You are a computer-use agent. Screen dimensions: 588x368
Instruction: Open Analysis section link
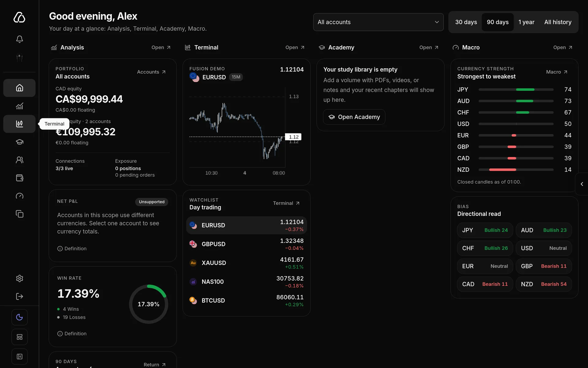click(x=161, y=48)
